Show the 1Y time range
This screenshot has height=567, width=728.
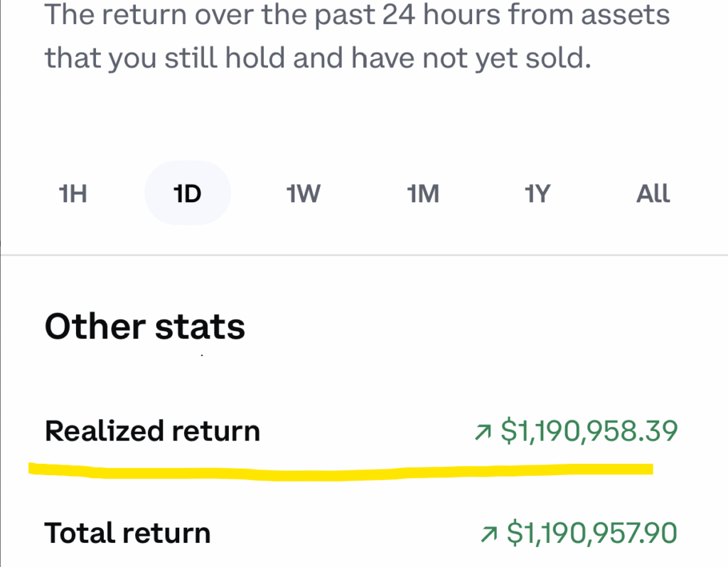pos(537,194)
